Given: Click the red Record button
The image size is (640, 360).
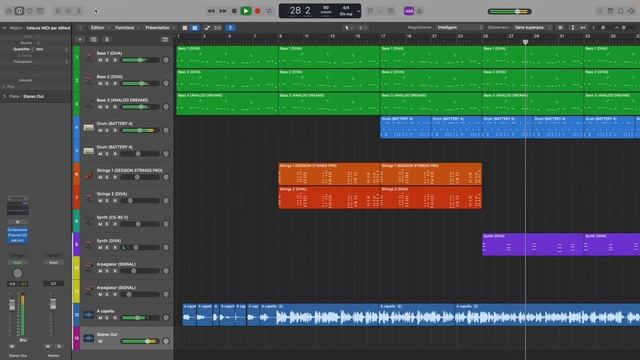Looking at the screenshot, I should pos(258,11).
